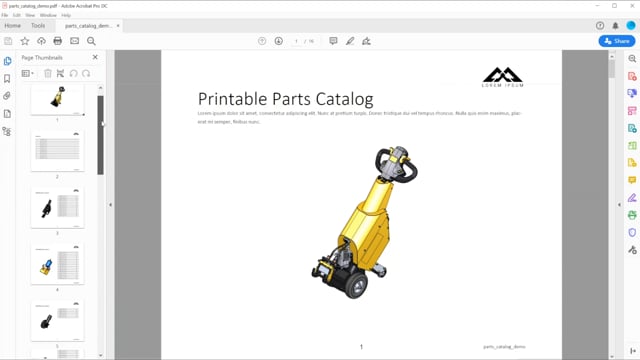Collapse the right tools pane arrow
640x360 pixels.
click(619, 204)
